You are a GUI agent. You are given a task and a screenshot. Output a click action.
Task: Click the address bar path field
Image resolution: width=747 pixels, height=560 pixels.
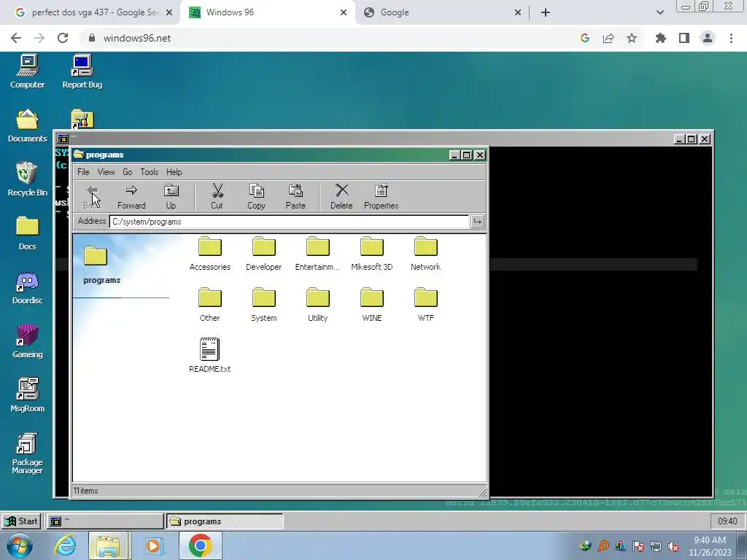[x=289, y=222]
